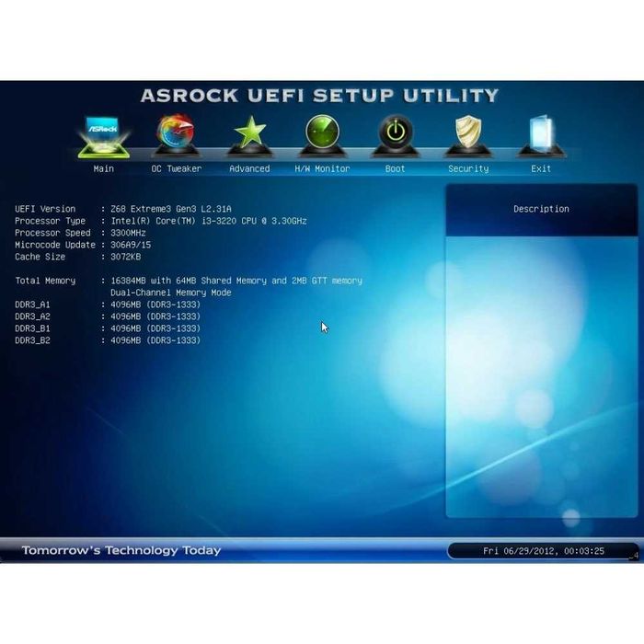The width and height of the screenshot is (644, 644).
Task: Click the DDR3_B2 slot label
Action: [32, 340]
